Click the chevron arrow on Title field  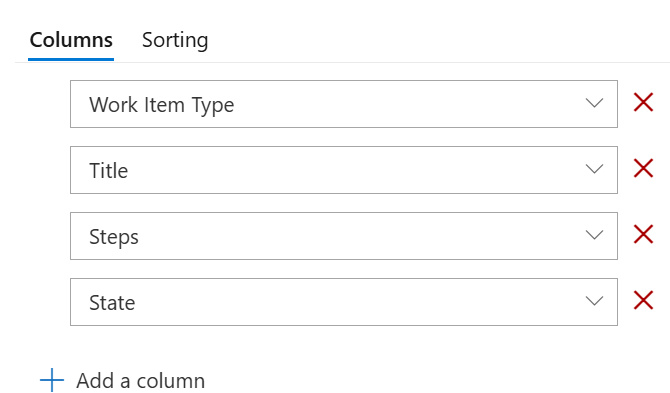(594, 169)
